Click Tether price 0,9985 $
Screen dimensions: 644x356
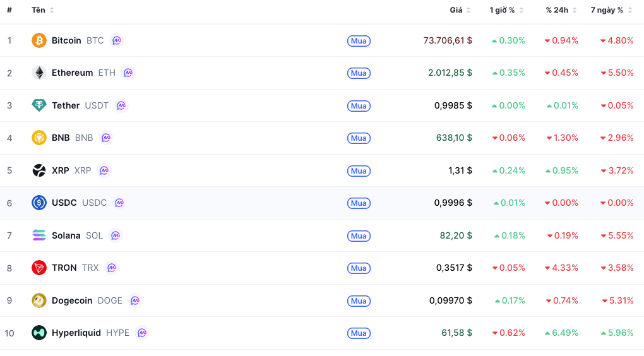453,105
